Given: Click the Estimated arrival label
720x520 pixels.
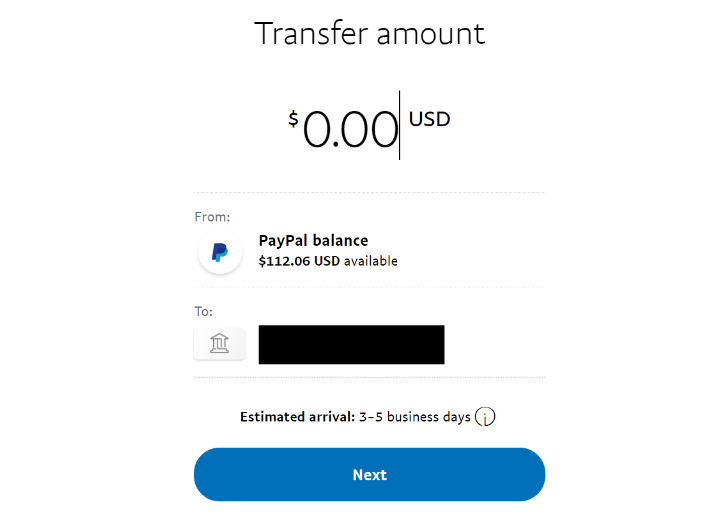Looking at the screenshot, I should [x=298, y=417].
